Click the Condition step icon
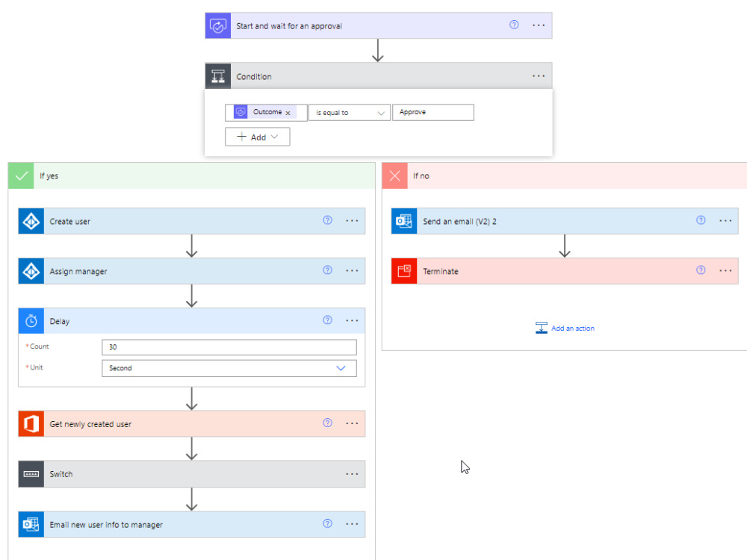This screenshot has height=560, width=747. (x=217, y=76)
